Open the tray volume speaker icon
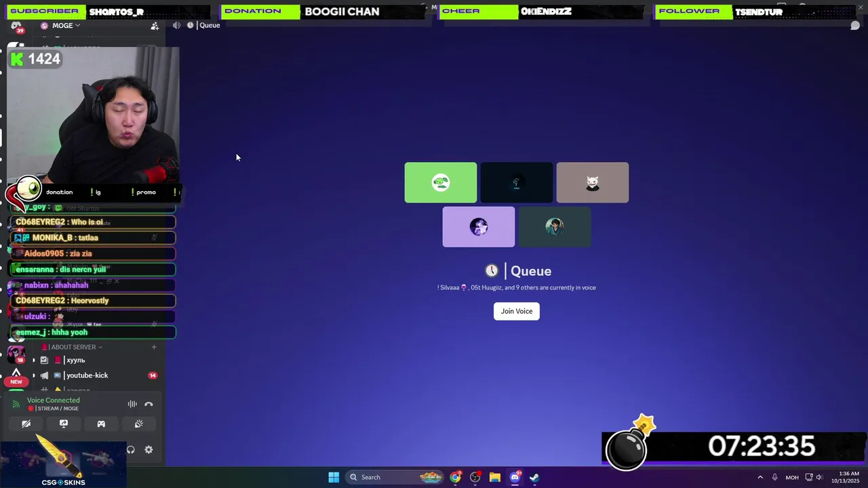Image resolution: width=868 pixels, height=488 pixels. (818, 477)
